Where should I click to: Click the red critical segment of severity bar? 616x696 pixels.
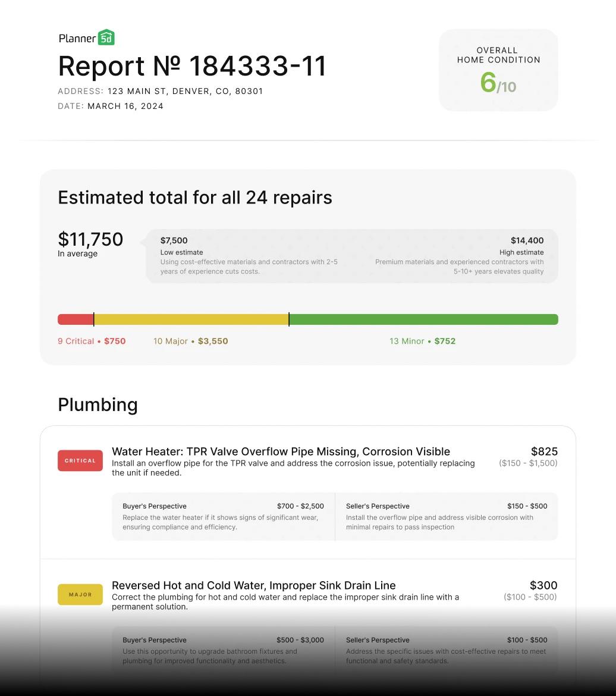(x=76, y=319)
